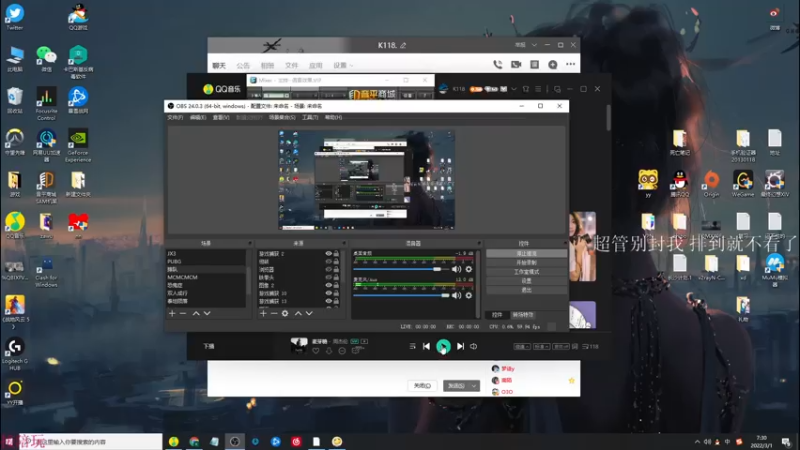Open the OBS 帮助(H) menu
The width and height of the screenshot is (800, 450).
[x=333, y=117]
